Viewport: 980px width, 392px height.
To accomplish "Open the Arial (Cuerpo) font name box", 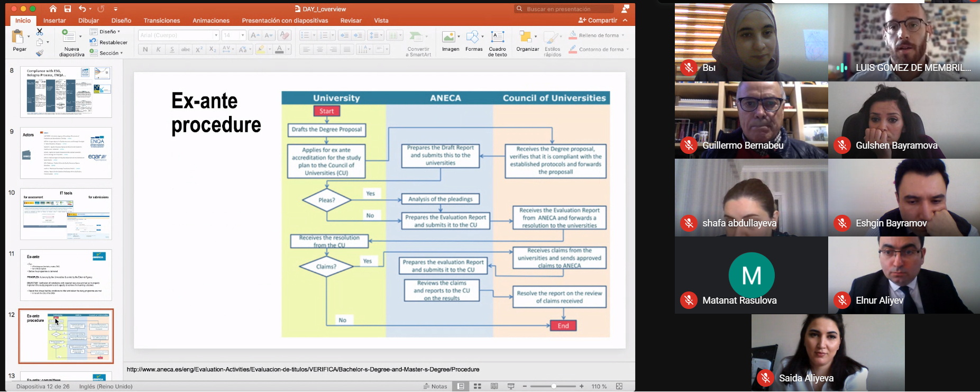I will pos(178,35).
